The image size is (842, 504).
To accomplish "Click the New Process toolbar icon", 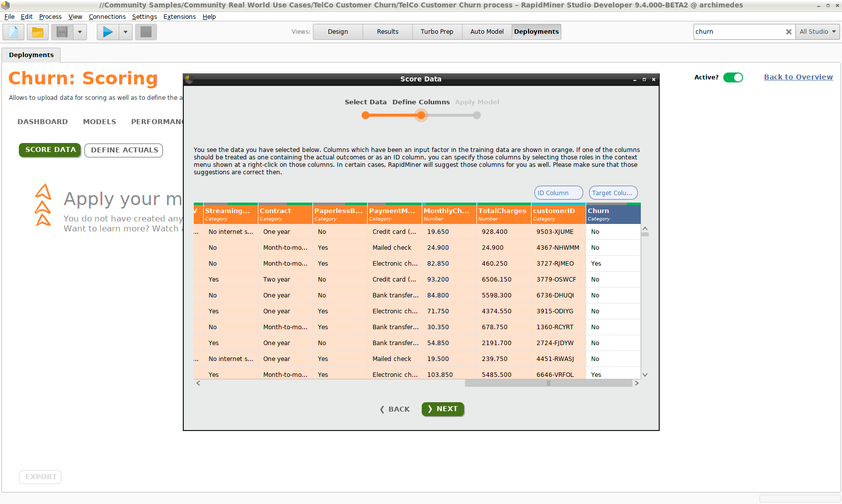I will click(x=13, y=32).
